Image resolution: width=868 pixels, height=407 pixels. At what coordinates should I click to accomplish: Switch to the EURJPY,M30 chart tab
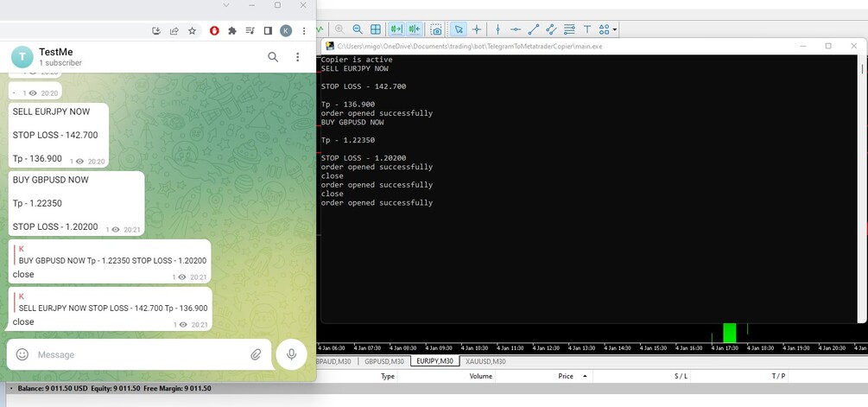point(434,361)
